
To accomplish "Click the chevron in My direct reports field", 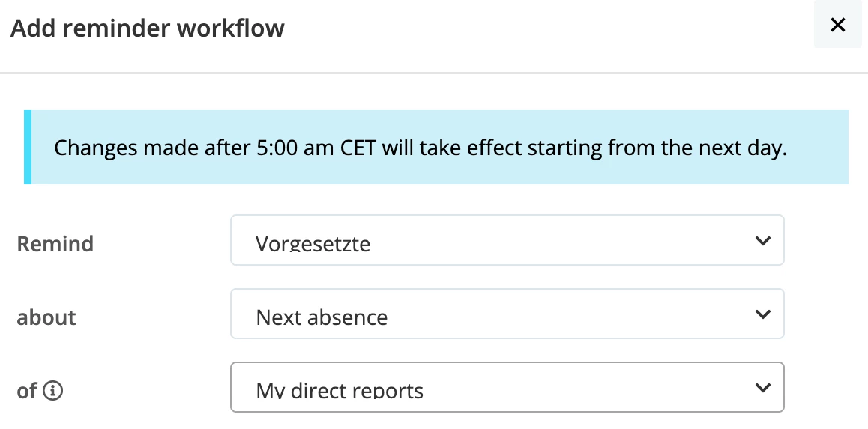I will coord(763,388).
